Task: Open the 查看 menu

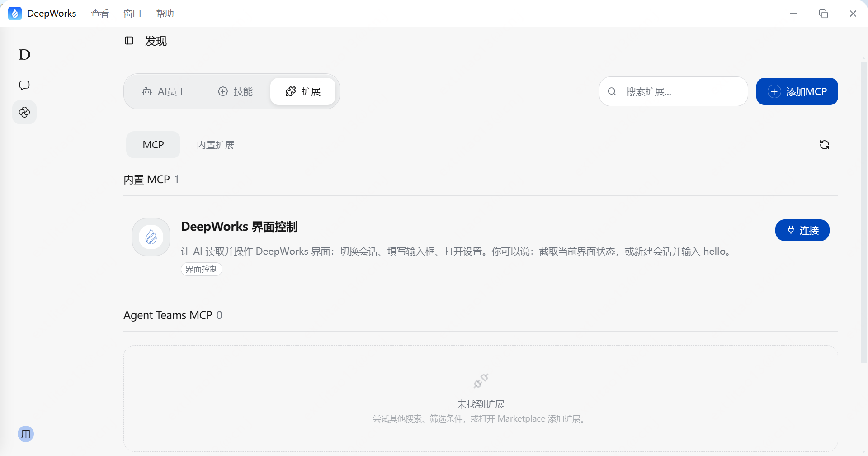Action: coord(100,14)
